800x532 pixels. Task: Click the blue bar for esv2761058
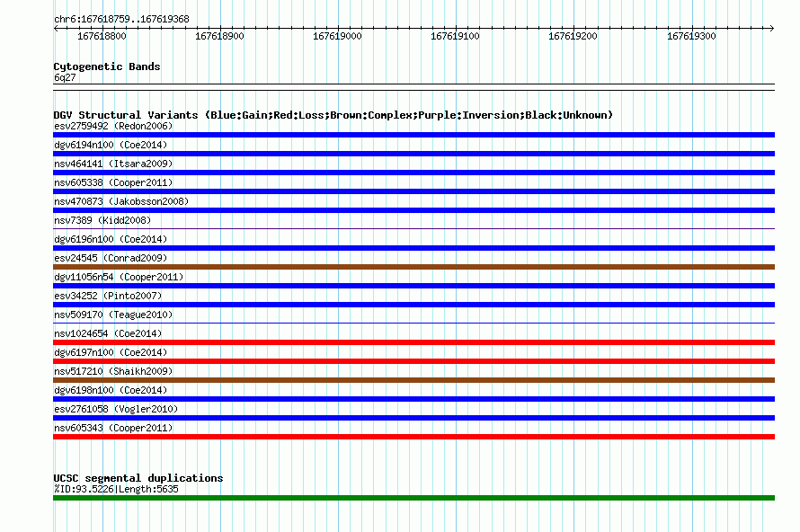(x=413, y=418)
